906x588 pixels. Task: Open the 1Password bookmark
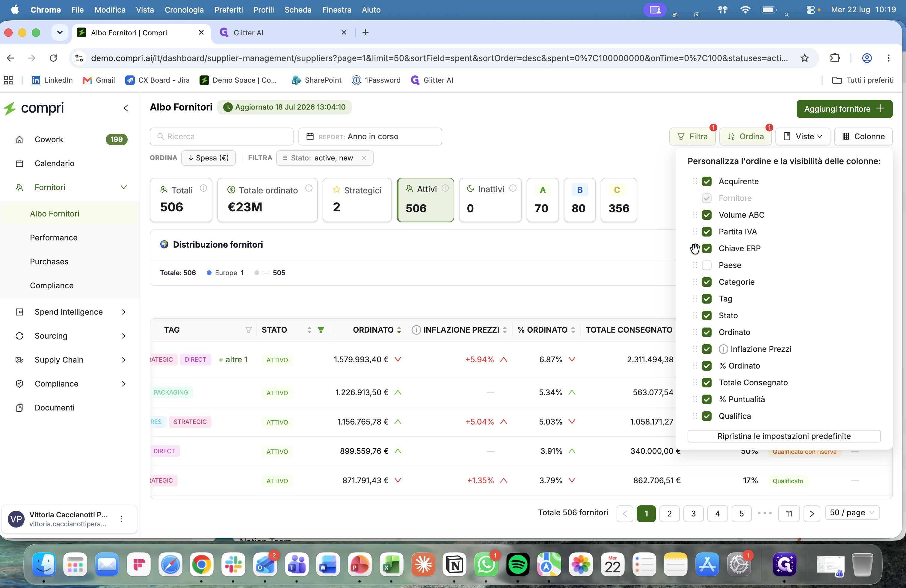376,80
